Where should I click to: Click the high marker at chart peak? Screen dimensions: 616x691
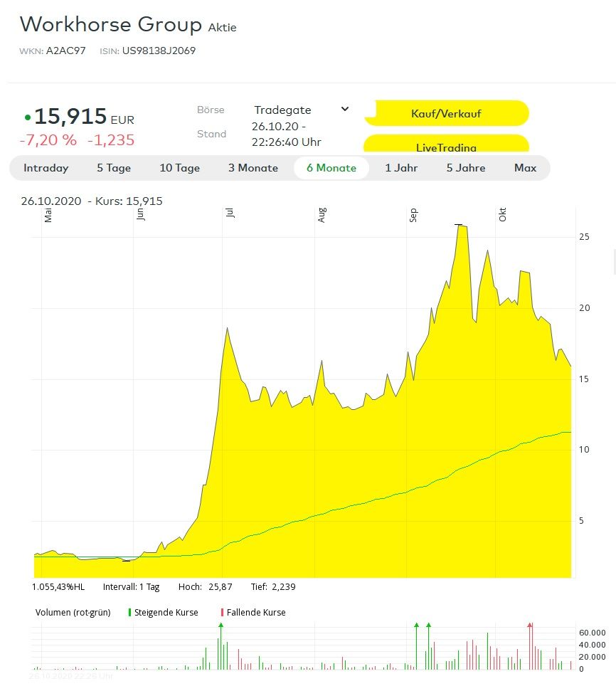(460, 225)
